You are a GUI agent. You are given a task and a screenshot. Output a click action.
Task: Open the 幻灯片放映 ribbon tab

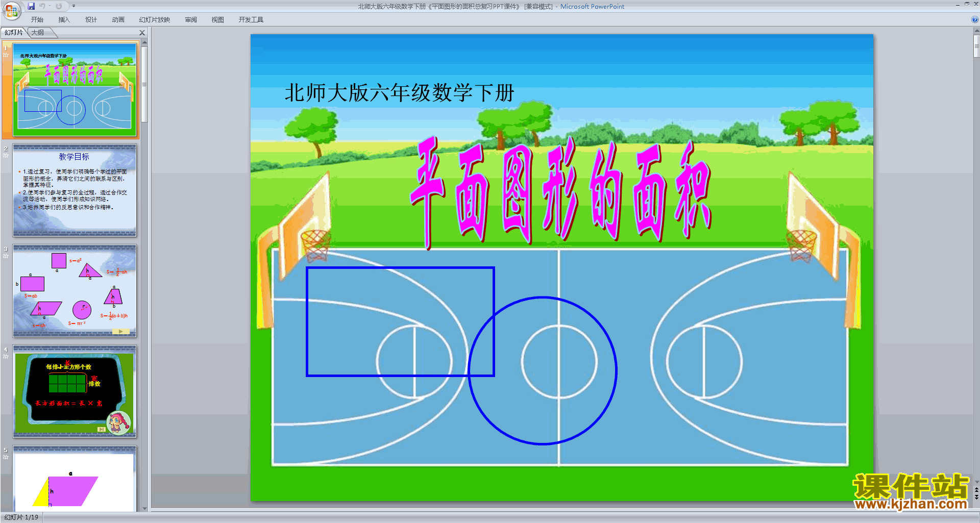coord(155,20)
